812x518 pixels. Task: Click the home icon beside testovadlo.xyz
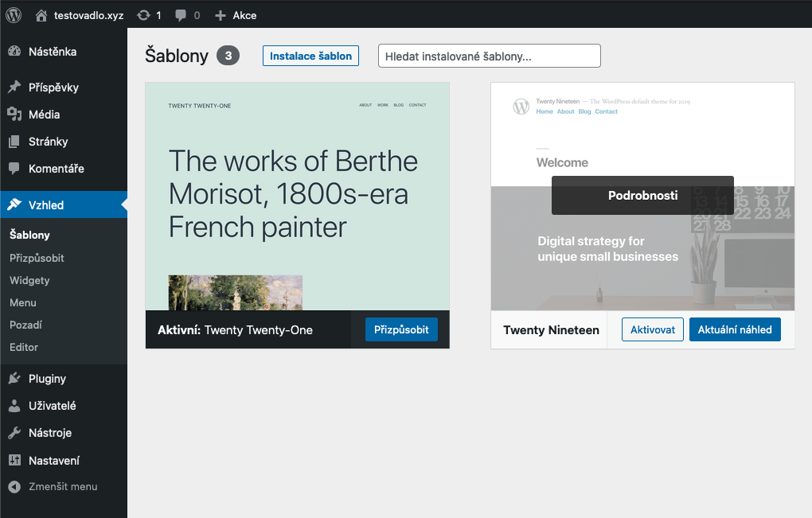(x=41, y=15)
